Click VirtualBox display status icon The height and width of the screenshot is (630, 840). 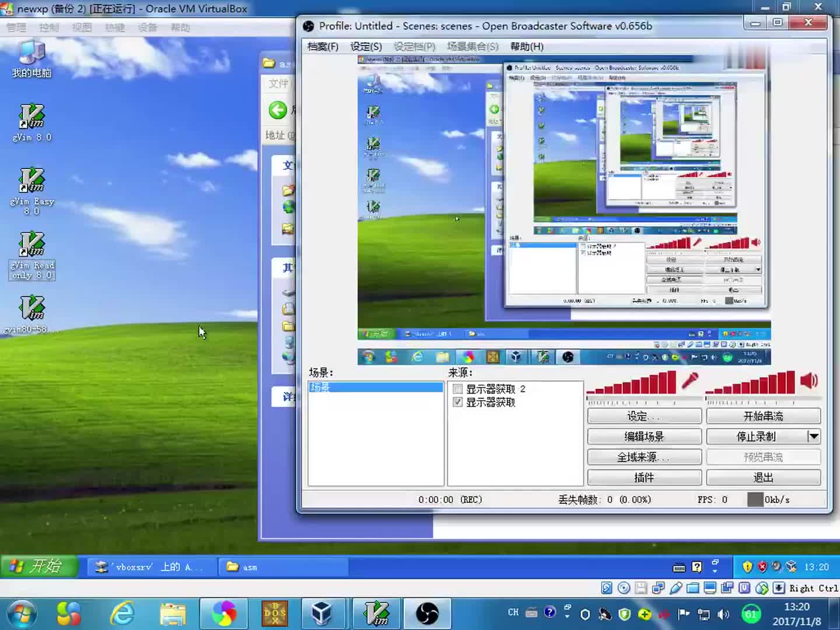(710, 588)
